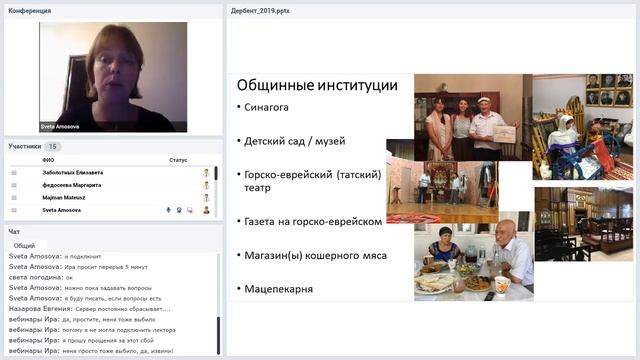Click message 'да, простите, меня тоже выбило'
640x360 pixels.
(109, 319)
